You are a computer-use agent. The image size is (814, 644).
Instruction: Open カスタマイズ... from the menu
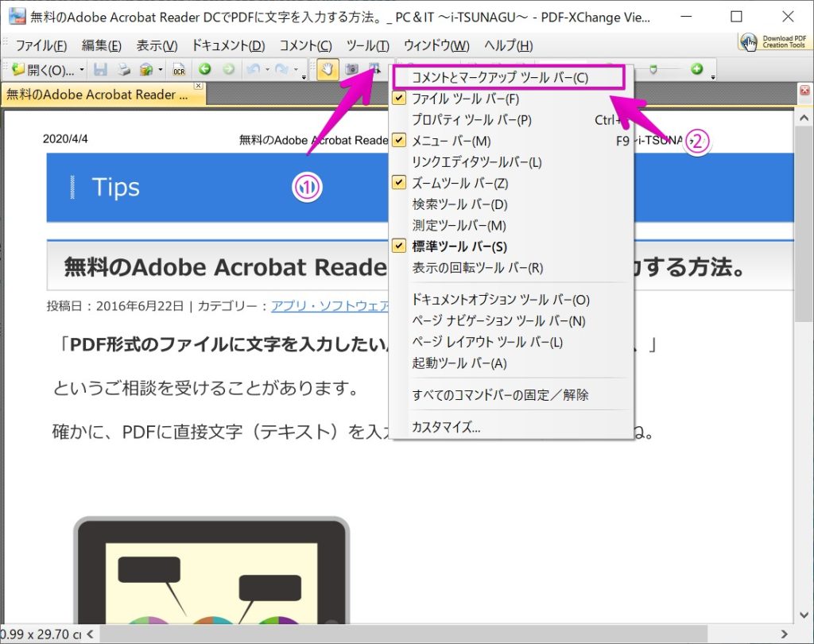(x=511, y=427)
